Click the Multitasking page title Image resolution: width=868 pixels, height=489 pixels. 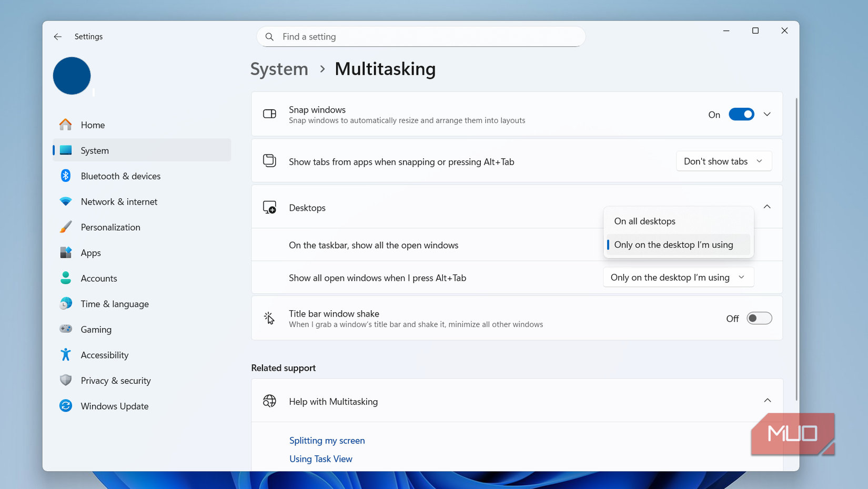pyautogui.click(x=385, y=69)
